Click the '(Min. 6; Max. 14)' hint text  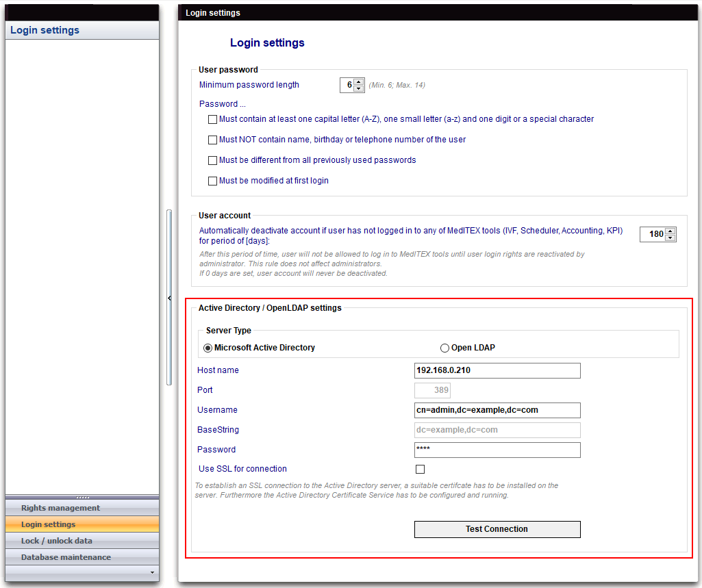(x=397, y=85)
